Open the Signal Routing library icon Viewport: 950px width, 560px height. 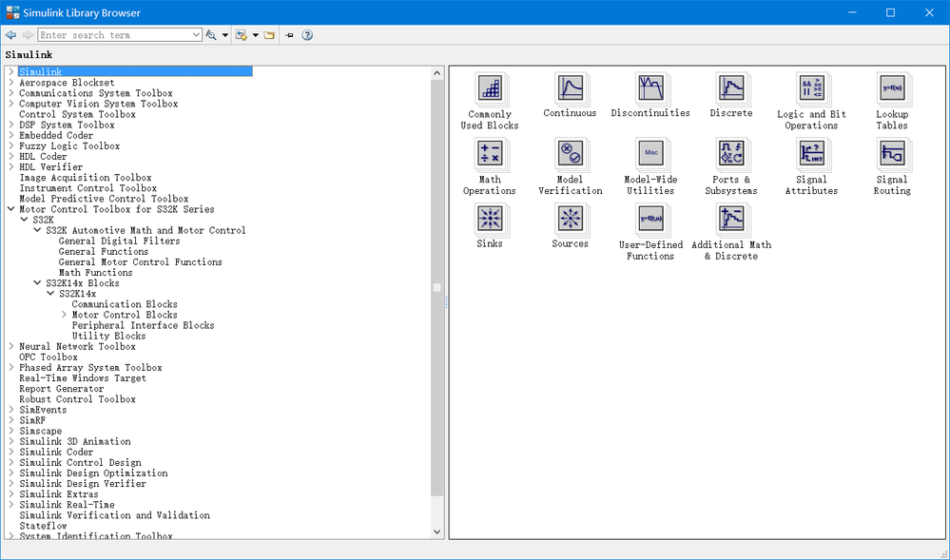(892, 154)
